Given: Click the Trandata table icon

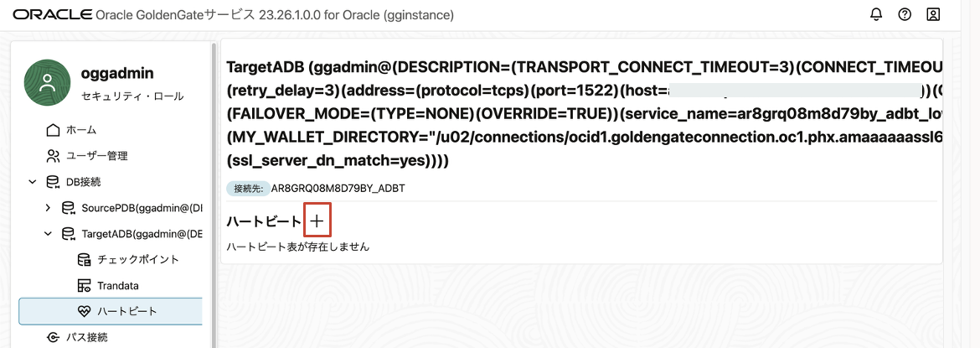Looking at the screenshot, I should point(83,285).
